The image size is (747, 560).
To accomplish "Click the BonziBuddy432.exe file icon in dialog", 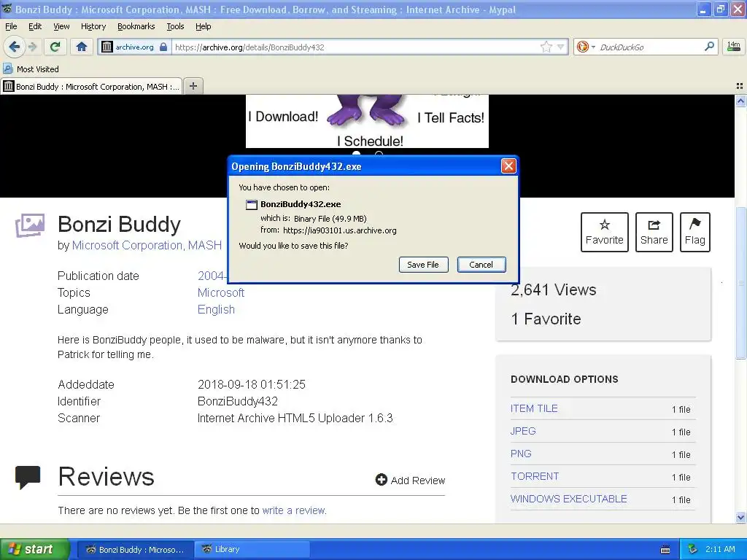I will 251,205.
